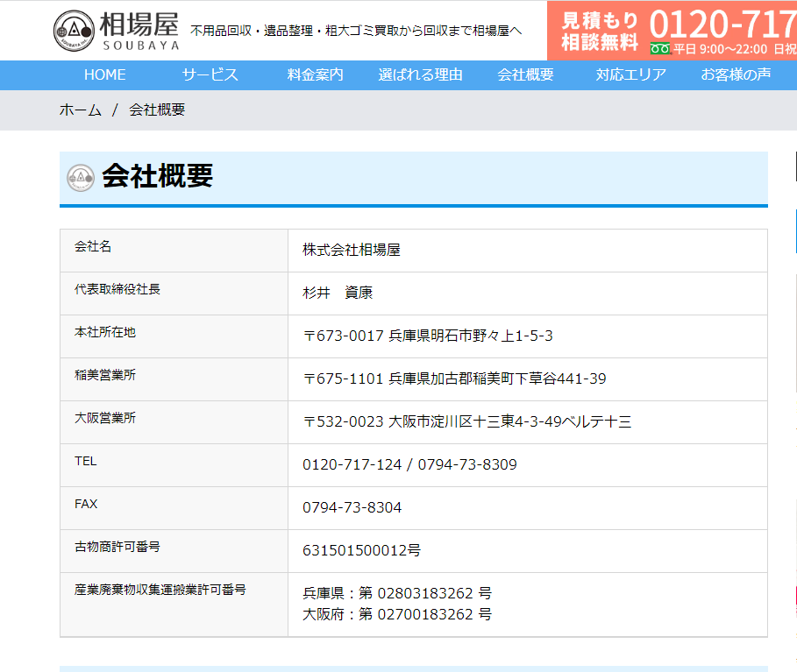797x672 pixels.
Task: Open 会社概要 in the navigation bar
Action: 525,74
